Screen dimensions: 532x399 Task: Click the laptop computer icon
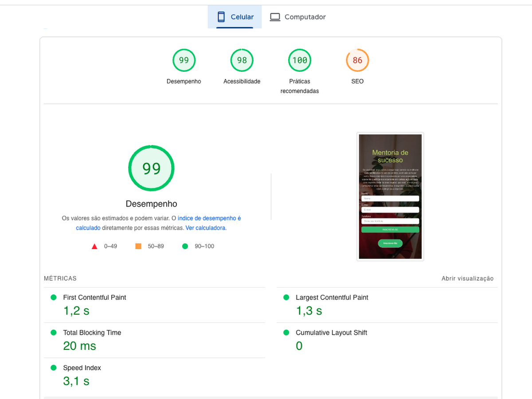[275, 17]
